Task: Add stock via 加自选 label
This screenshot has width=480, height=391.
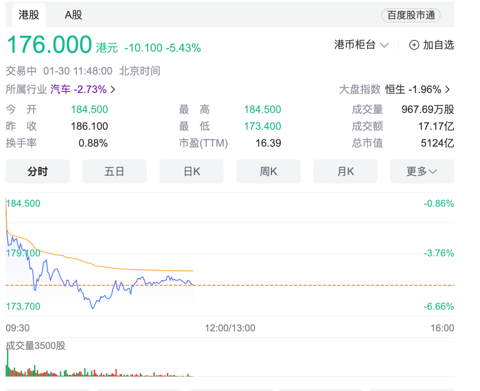Action: coord(438,45)
